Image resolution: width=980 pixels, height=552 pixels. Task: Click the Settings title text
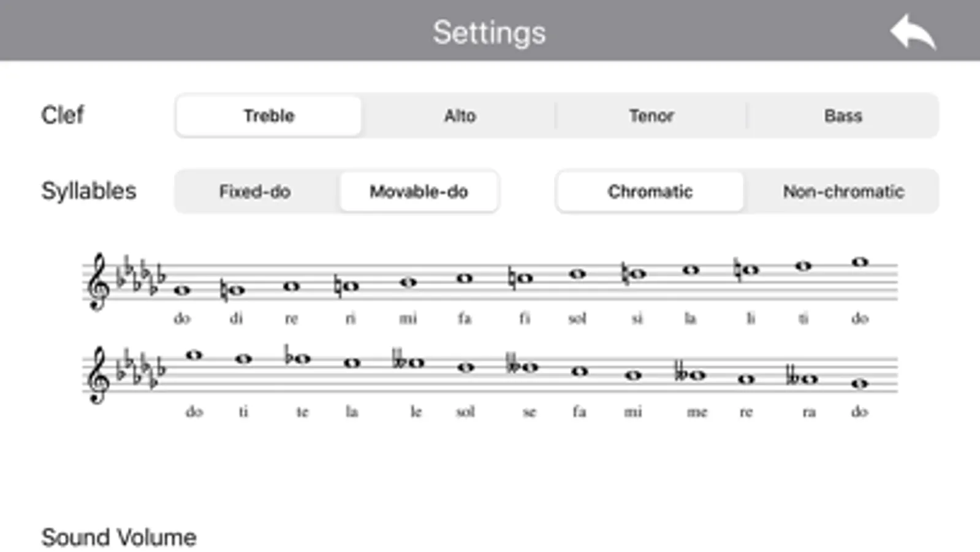click(x=489, y=33)
